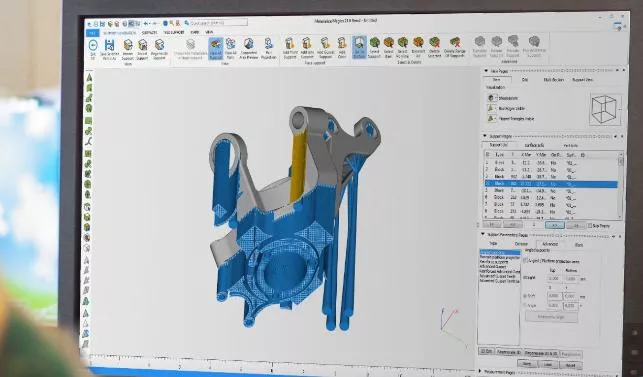Viewport: 643px width, 377px height.
Task: Collapse the Support Pages panel
Action: tap(485, 136)
